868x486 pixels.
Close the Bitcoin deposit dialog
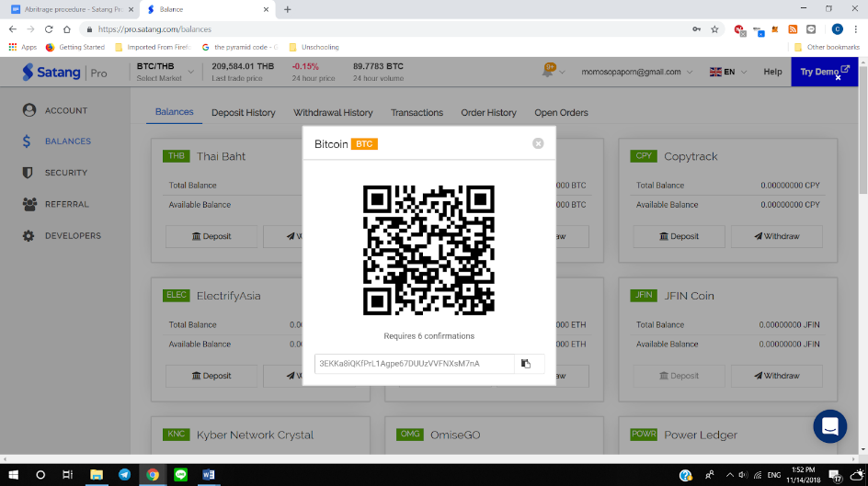[x=538, y=143]
